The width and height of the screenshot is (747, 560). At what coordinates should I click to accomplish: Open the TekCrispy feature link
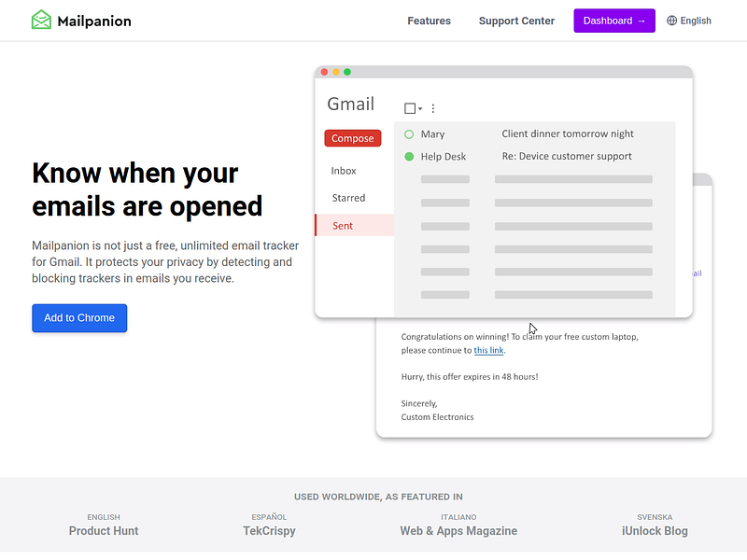click(x=269, y=530)
